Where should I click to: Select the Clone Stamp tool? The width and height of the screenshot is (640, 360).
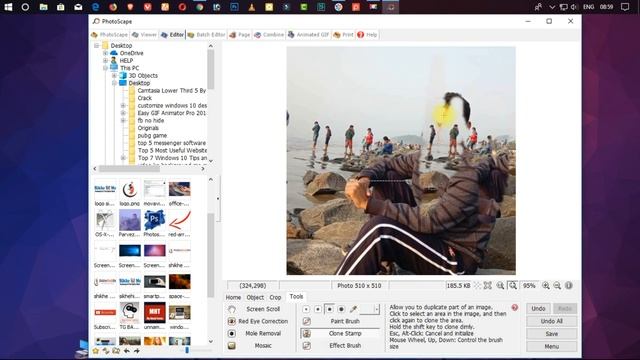340,333
